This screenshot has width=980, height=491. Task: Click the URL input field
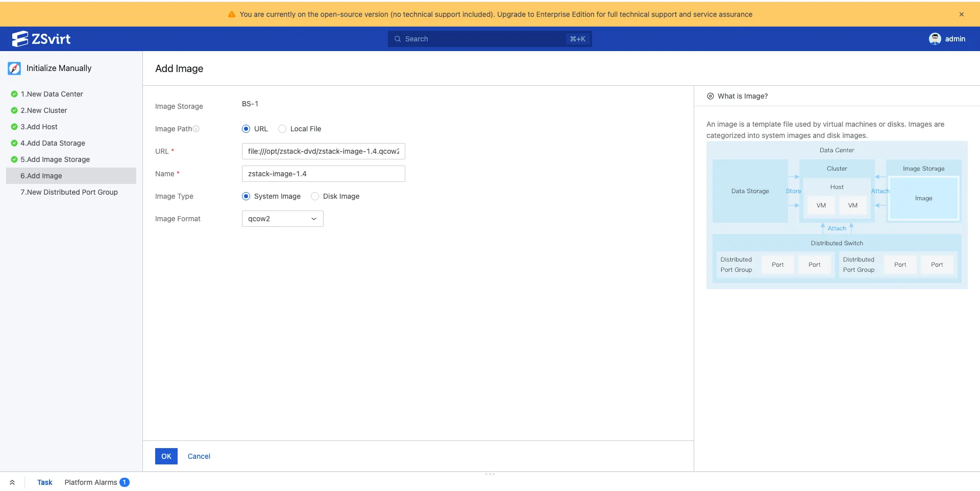point(324,151)
